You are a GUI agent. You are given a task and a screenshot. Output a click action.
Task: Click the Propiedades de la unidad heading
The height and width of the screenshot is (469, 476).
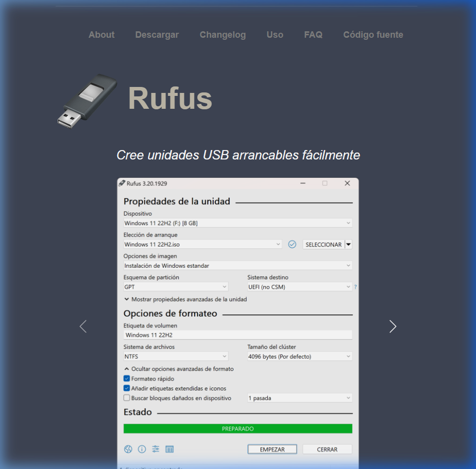(177, 201)
